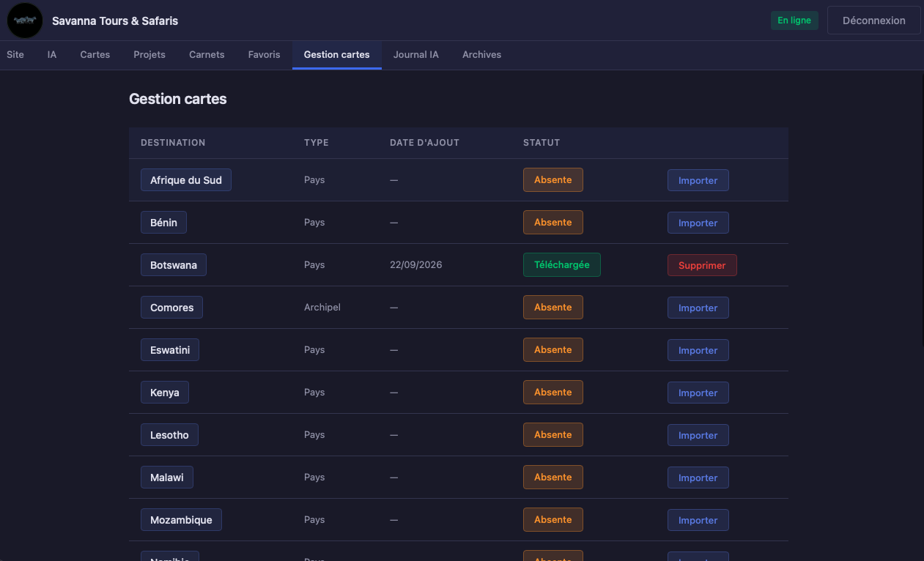Select the Carnets tab
The width and height of the screenshot is (924, 561).
click(x=207, y=55)
